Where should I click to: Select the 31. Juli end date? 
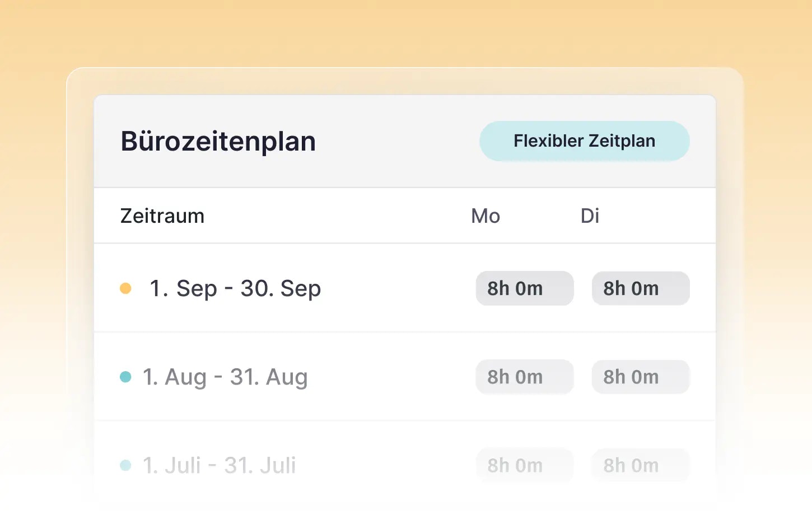(260, 466)
